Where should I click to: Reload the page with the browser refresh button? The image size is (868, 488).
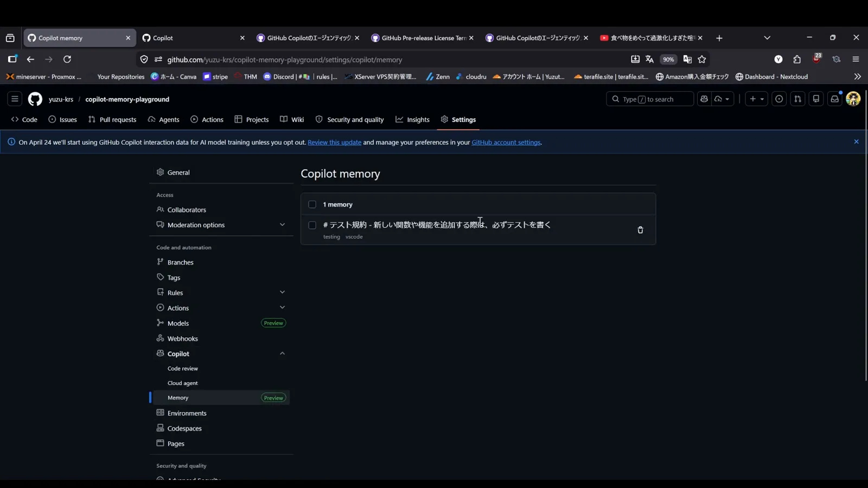(x=67, y=60)
